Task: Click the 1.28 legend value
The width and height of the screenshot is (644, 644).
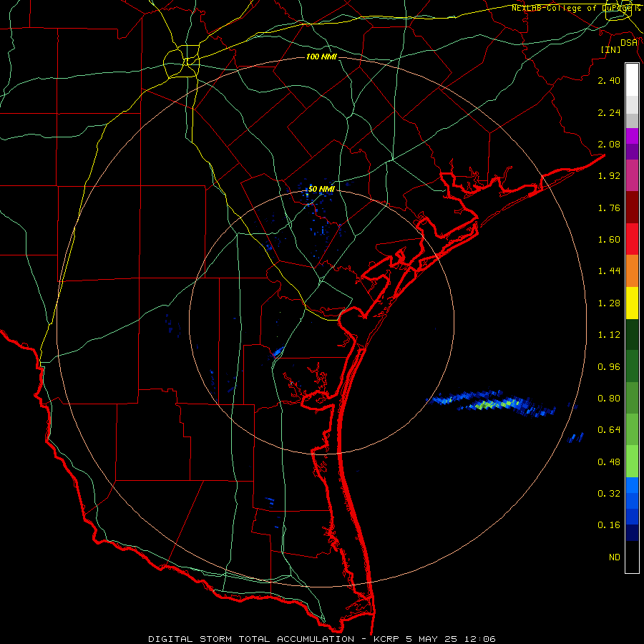Action: 609,303
